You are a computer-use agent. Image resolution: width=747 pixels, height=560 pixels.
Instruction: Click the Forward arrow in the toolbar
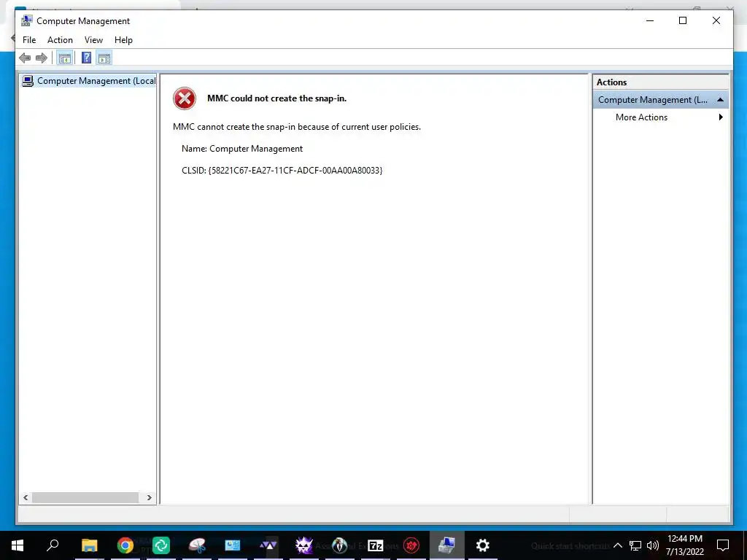pos(42,58)
